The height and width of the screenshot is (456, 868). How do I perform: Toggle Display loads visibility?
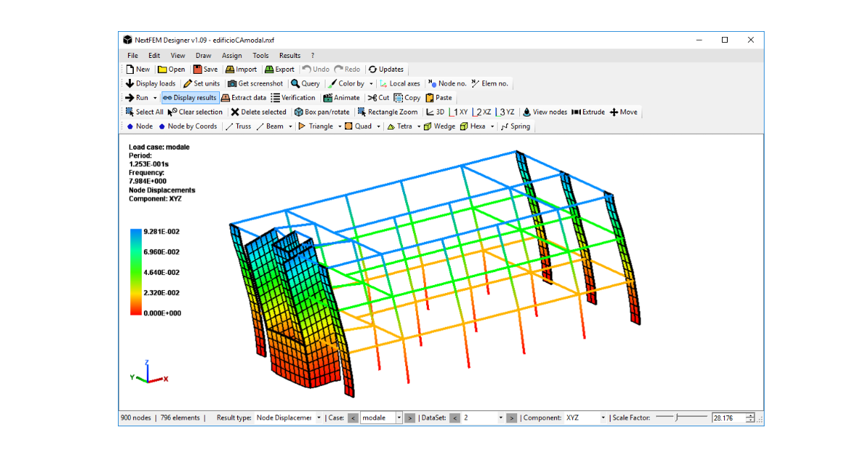(x=150, y=83)
